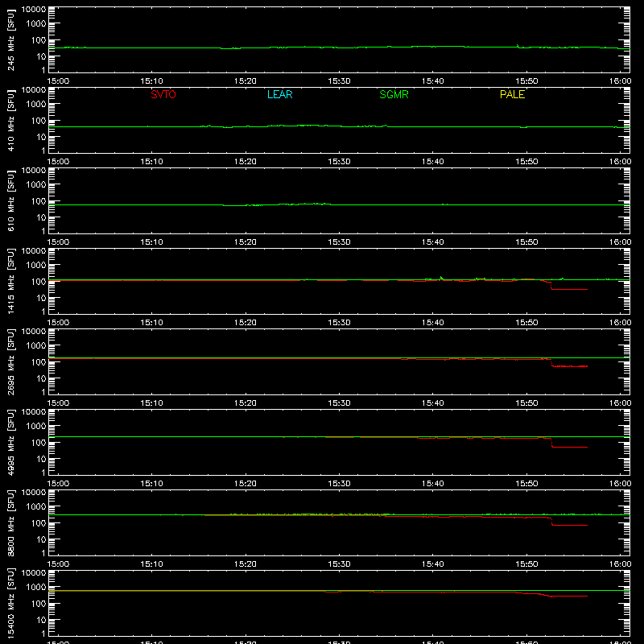Click 15:30 time label under 1415 MHz plot
Screen dimensions: 644x644
click(x=339, y=323)
